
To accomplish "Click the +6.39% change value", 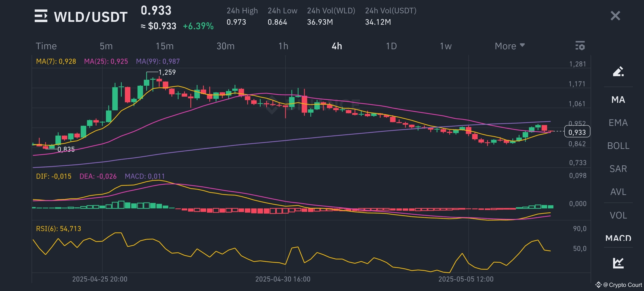I will [x=198, y=26].
